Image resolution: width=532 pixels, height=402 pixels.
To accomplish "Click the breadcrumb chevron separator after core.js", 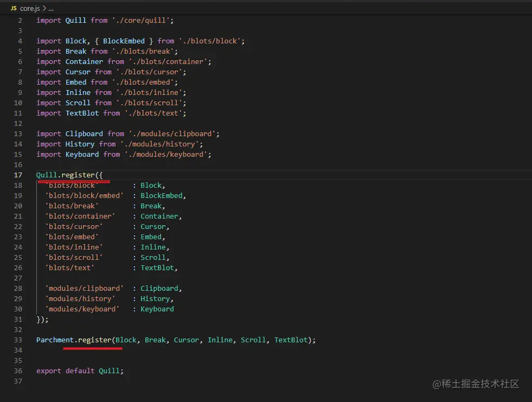I will point(44,9).
